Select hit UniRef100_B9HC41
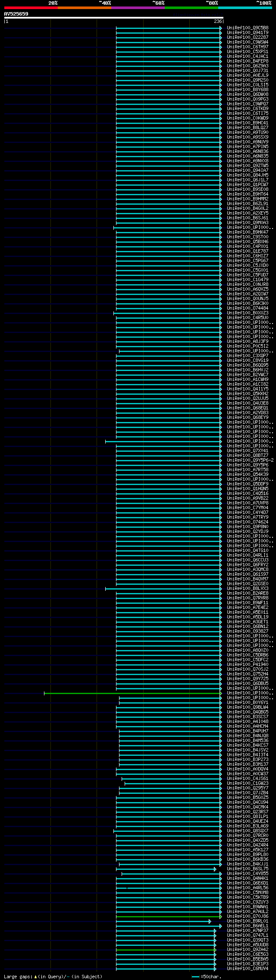Screen dimensions: 276x980 (248, 123)
